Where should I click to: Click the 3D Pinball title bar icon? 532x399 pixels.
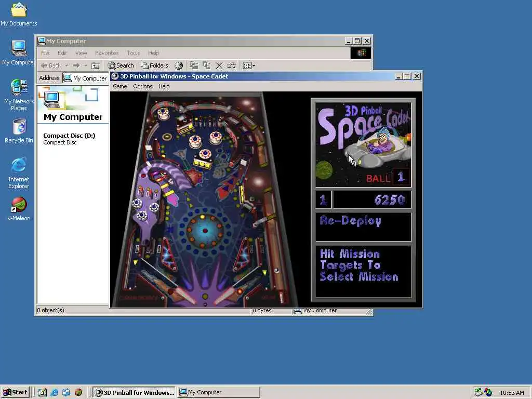[x=115, y=76]
